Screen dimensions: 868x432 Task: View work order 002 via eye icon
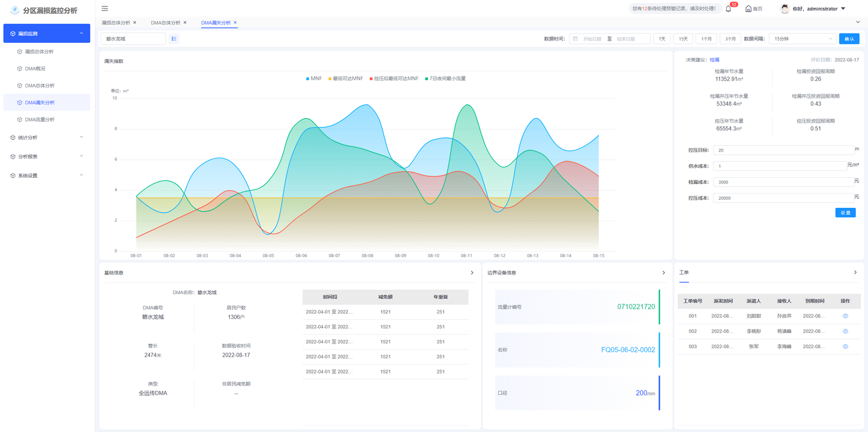[845, 331]
